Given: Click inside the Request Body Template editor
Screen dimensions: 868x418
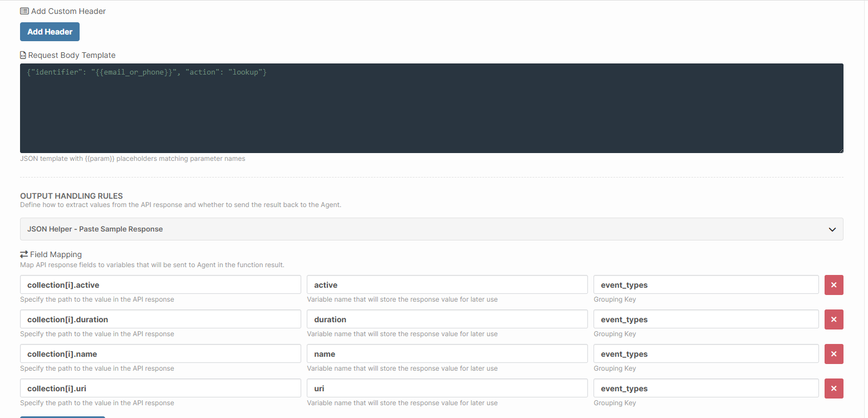Looking at the screenshot, I should click(431, 108).
